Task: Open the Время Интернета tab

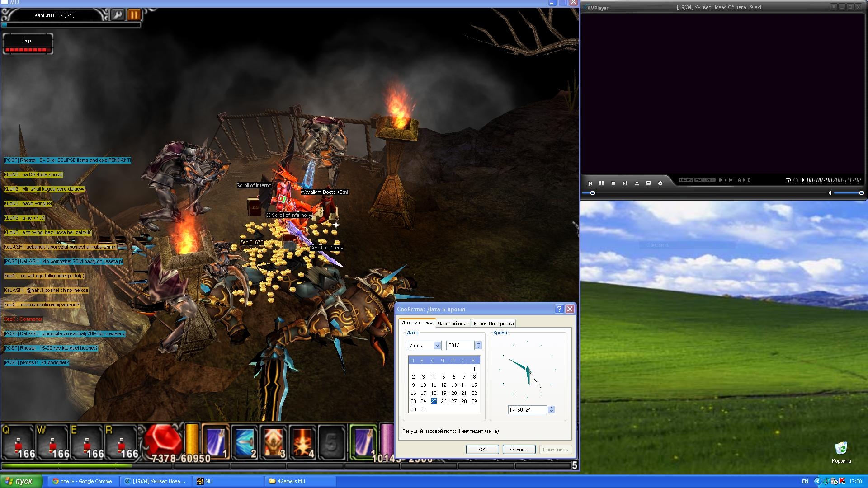Action: 493,324
